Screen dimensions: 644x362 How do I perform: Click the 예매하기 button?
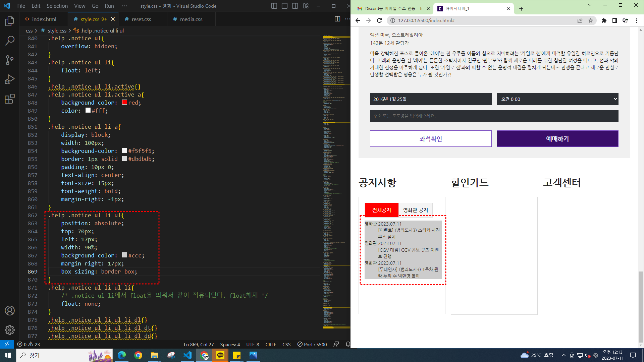point(557,139)
